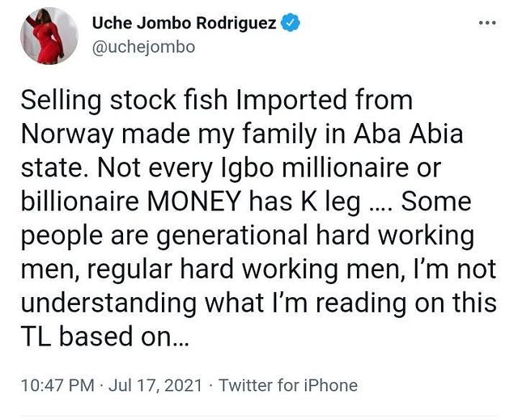Click the Twitter for iPhone source label
The height and width of the screenshot is (420, 518).
pyautogui.click(x=288, y=384)
